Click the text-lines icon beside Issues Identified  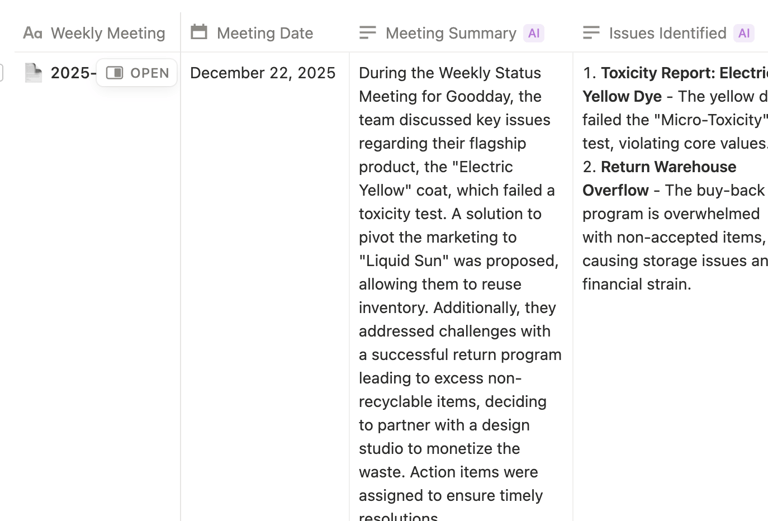point(591,33)
